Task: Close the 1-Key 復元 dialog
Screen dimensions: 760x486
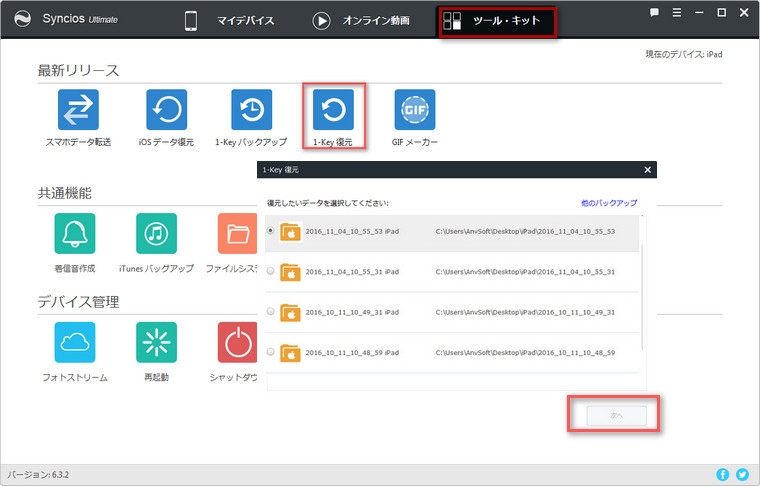Action: click(x=648, y=170)
